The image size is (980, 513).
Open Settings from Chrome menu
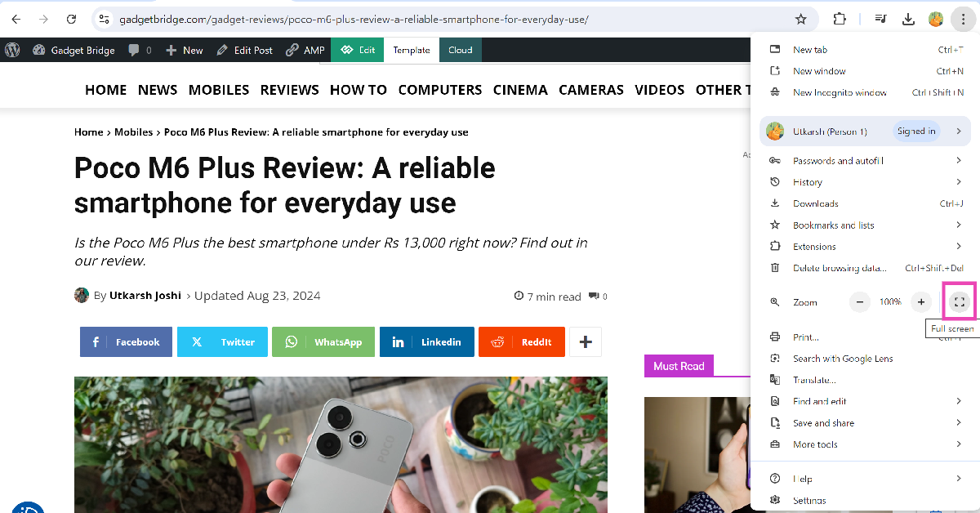[x=866, y=500]
